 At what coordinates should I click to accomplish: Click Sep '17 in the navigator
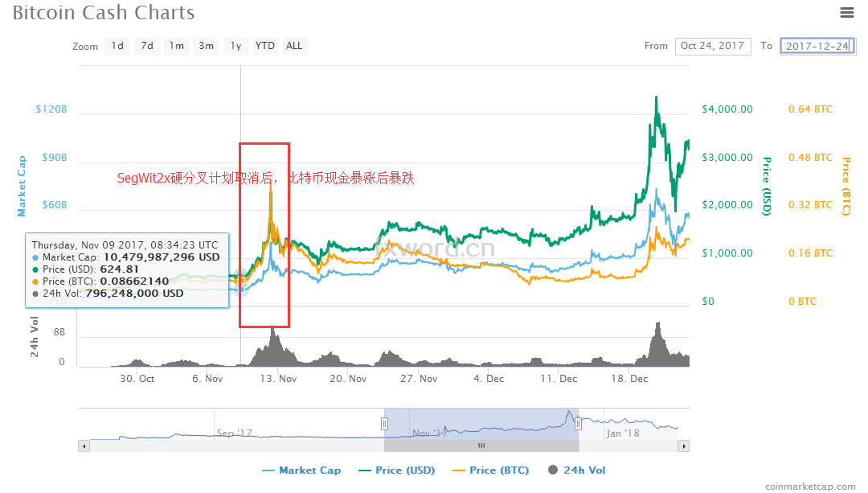click(234, 433)
